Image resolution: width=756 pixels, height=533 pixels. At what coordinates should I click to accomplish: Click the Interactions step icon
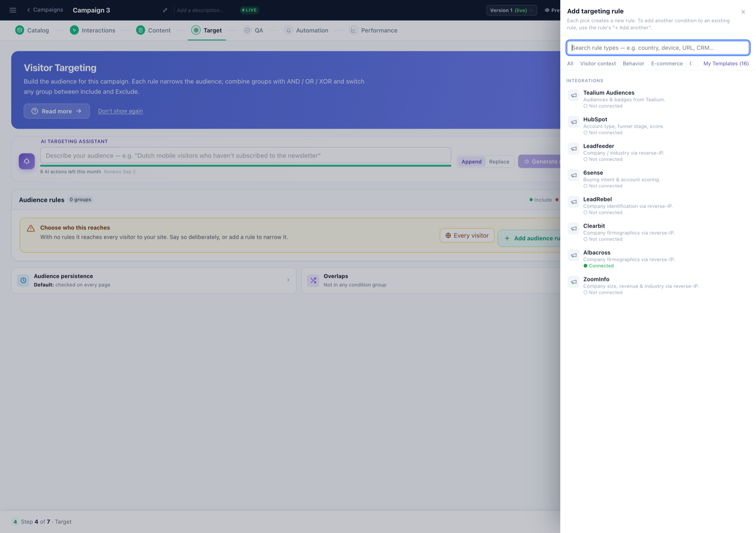point(74,30)
